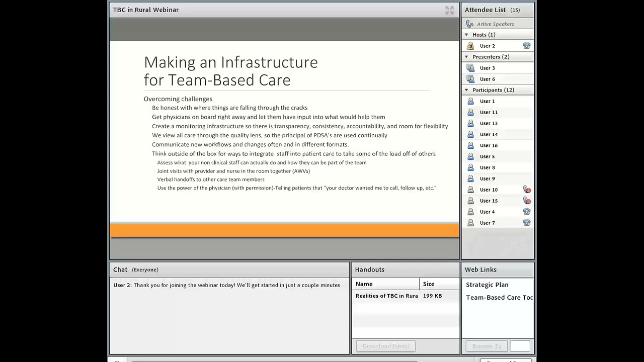644x362 pixels.
Task: Click the Web Links pod title
Action: click(480, 269)
